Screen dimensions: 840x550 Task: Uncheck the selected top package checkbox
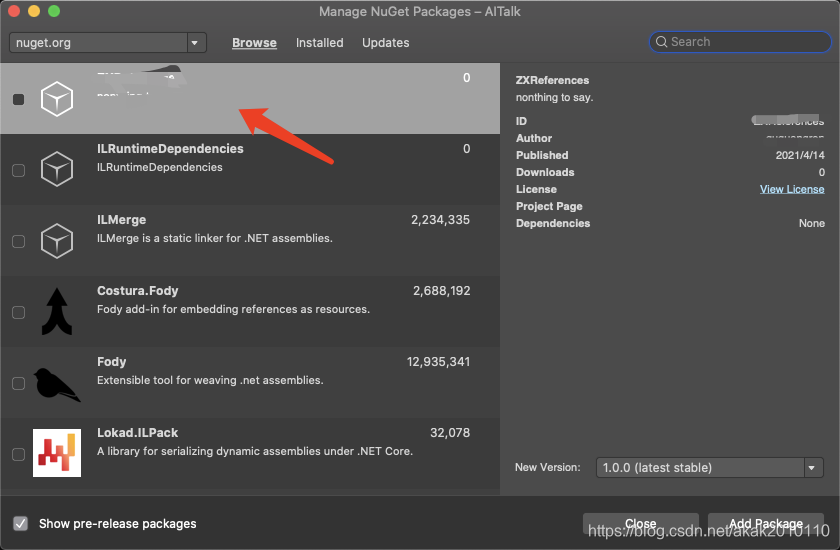(x=19, y=99)
